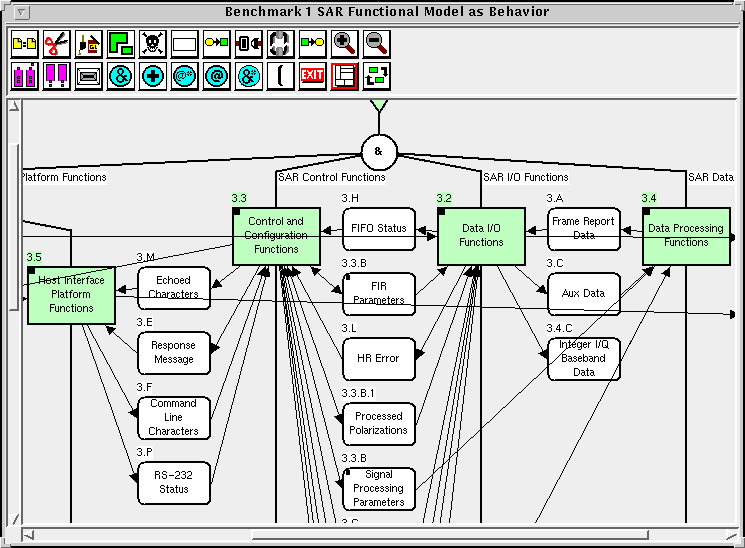Select the Control and Configuration Functions block

[276, 236]
